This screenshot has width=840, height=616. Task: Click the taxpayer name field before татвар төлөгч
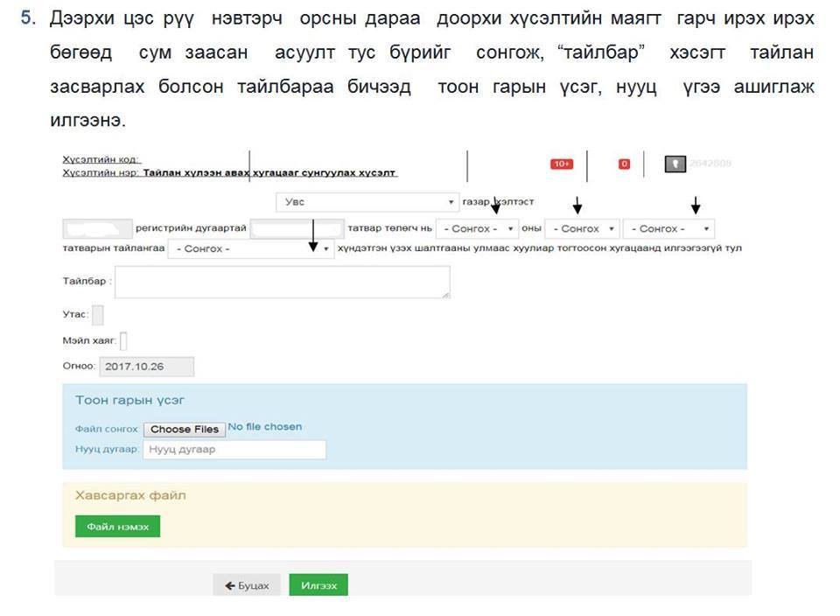click(x=297, y=228)
